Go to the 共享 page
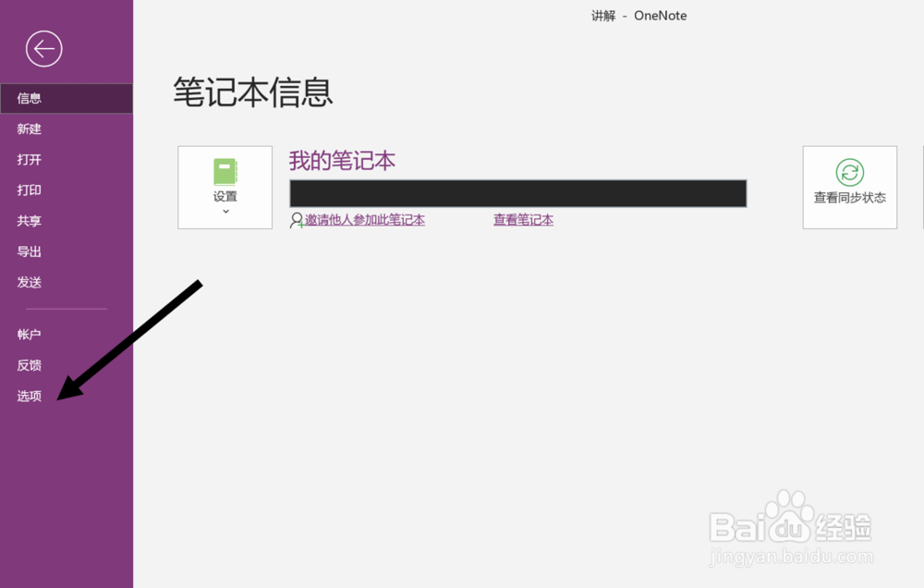Viewport: 924px width, 588px height. coord(67,221)
